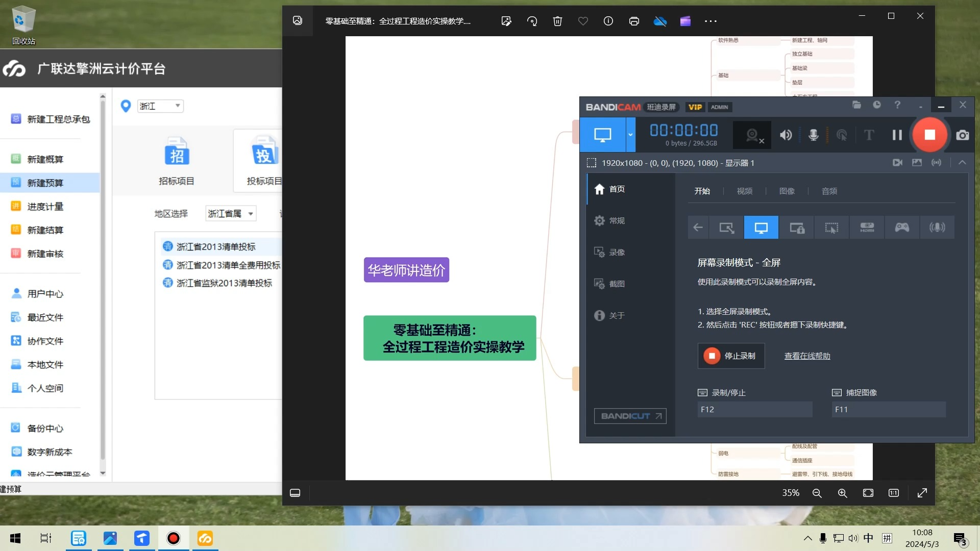This screenshot has width=980, height=551.
Task: Click the 录制/停止 hotkey field showing F12
Action: click(x=754, y=410)
